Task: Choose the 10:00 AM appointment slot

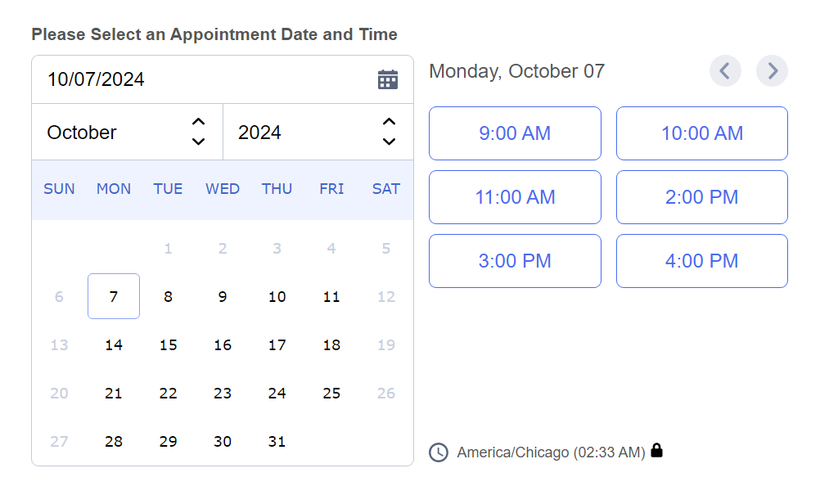Action: (702, 133)
